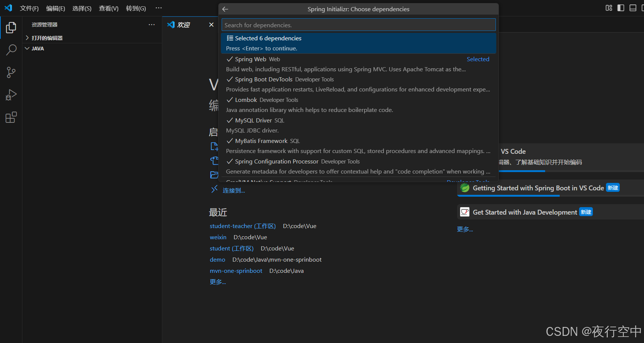
Task: Click the VS Code logo icon
Action: pos(8,8)
